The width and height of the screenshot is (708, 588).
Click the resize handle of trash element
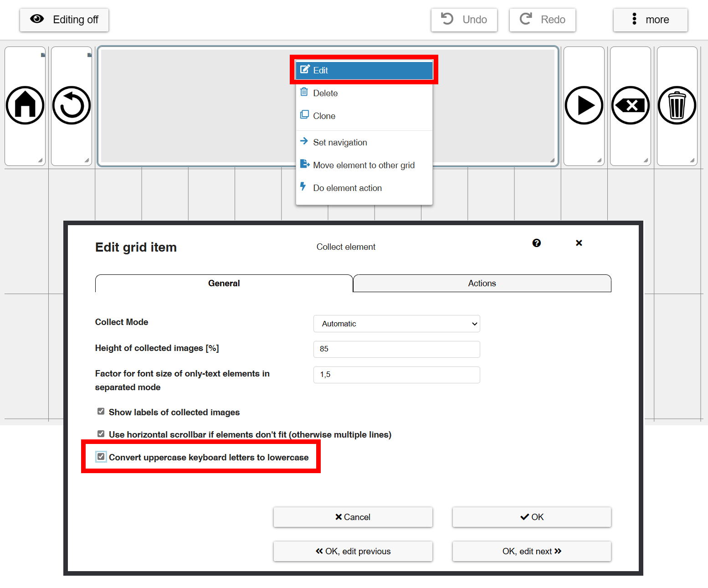pos(693,160)
